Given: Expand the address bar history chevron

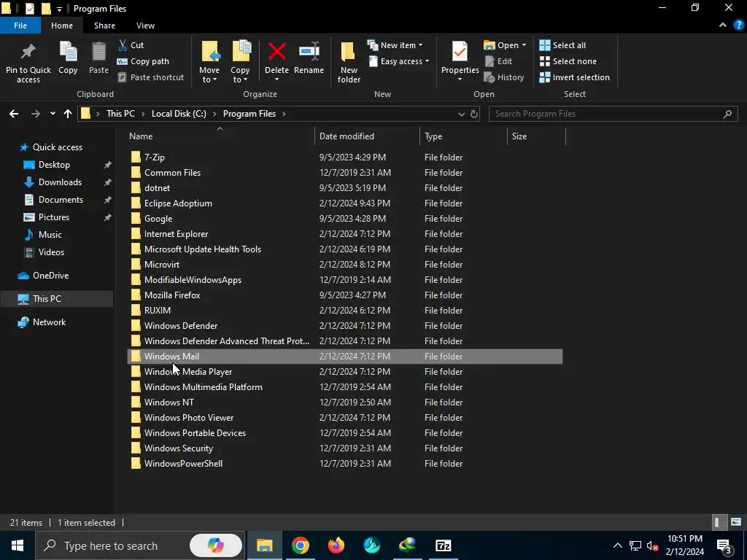Looking at the screenshot, I should point(461,114).
